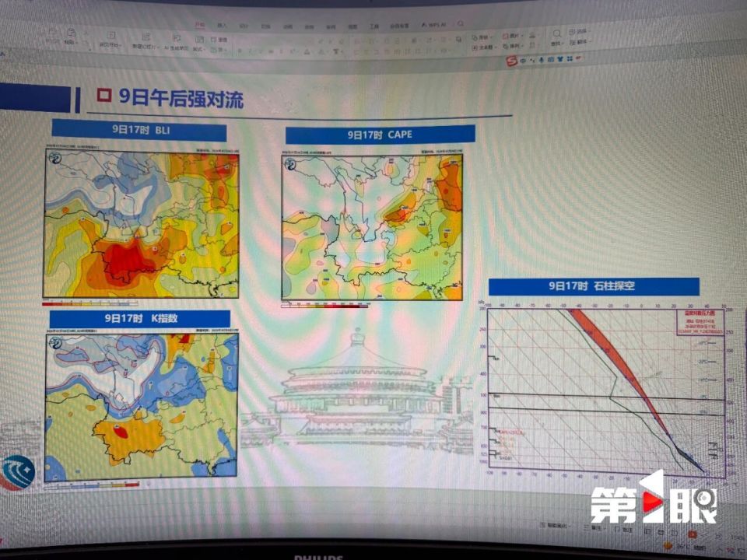747x560 pixels.
Task: Toggle the 备注 notes pane in status bar
Action: click(x=593, y=527)
